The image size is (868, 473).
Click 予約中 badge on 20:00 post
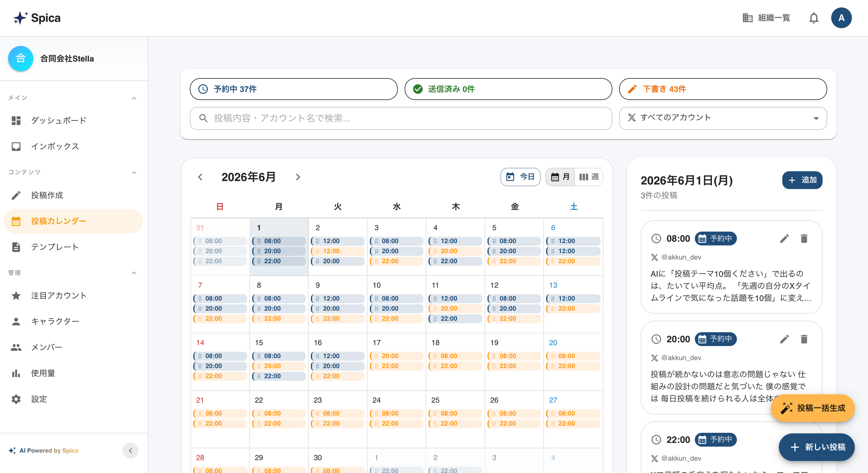tap(716, 339)
